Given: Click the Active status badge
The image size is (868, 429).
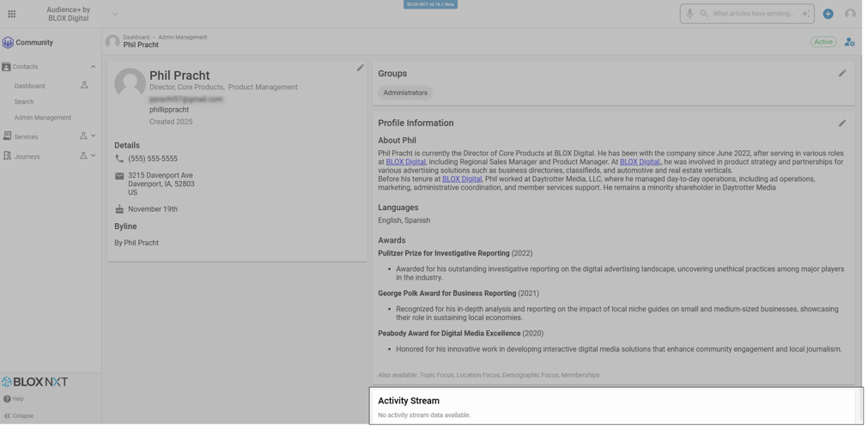Looking at the screenshot, I should coord(822,42).
